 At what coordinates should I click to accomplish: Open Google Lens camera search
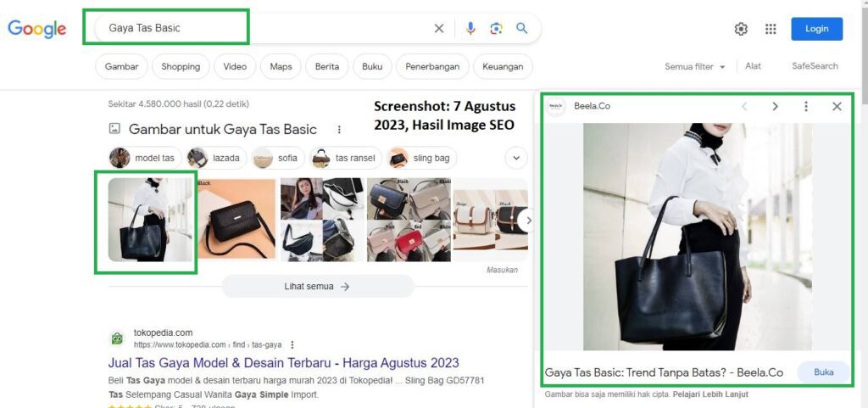point(497,28)
